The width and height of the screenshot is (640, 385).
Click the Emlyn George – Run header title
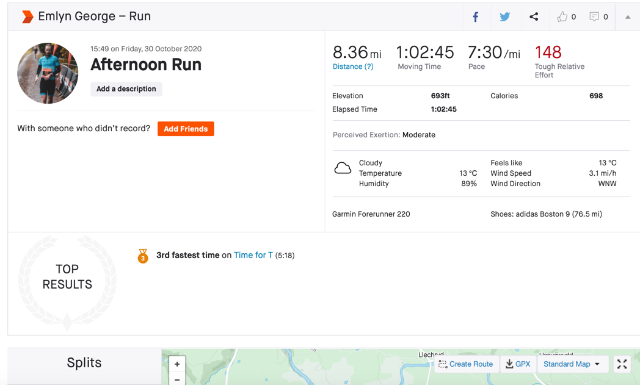pos(94,16)
